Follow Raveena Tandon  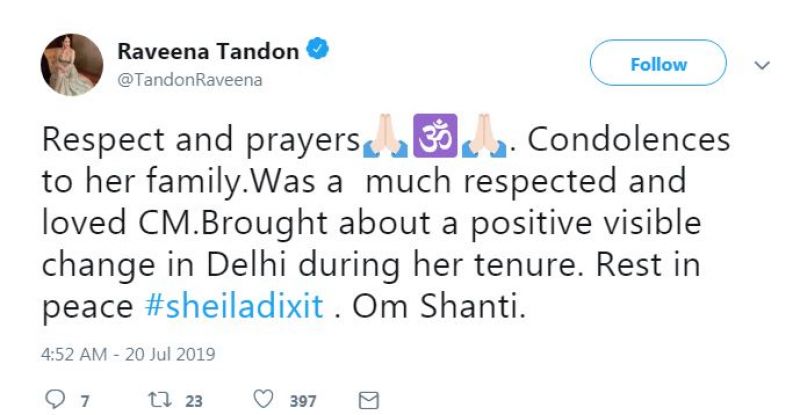coord(658,64)
